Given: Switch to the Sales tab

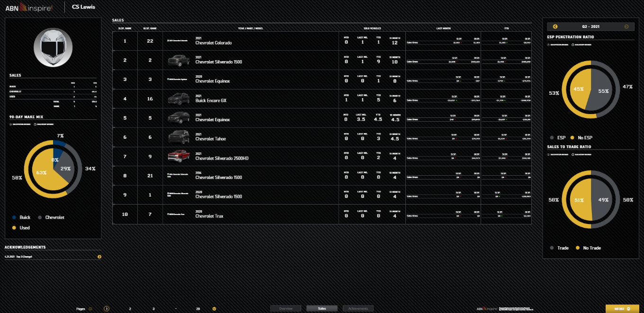Looking at the screenshot, I should tap(322, 309).
